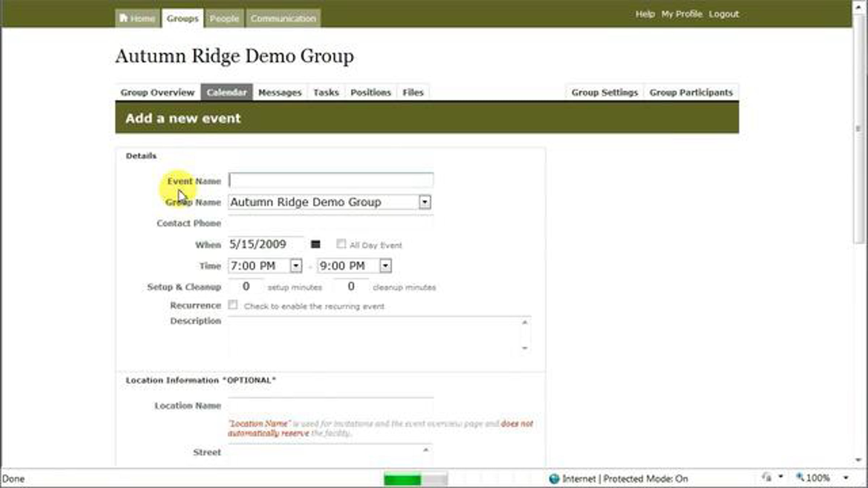Viewport: 868px width, 488px height.
Task: Click inside the Description text area
Action: (374, 336)
